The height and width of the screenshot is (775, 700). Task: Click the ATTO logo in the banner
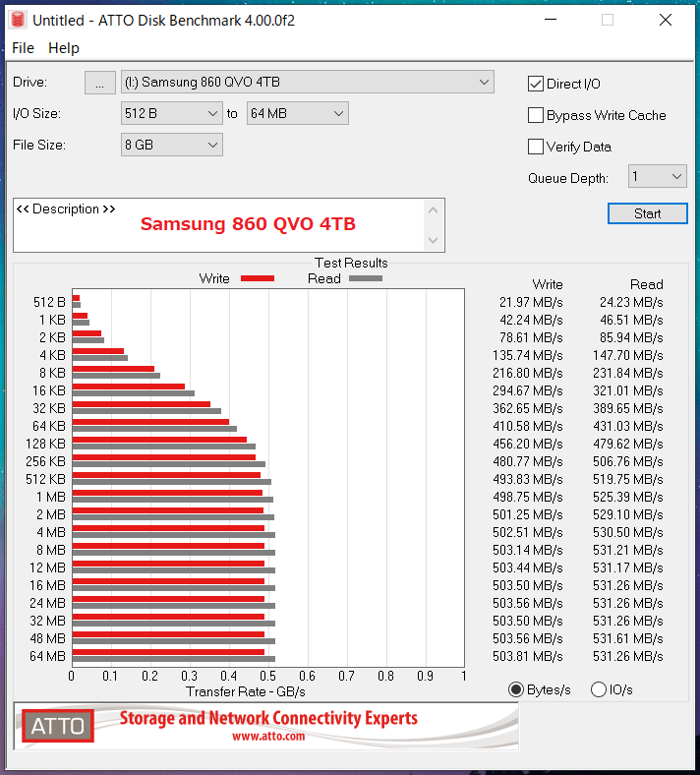(x=58, y=726)
